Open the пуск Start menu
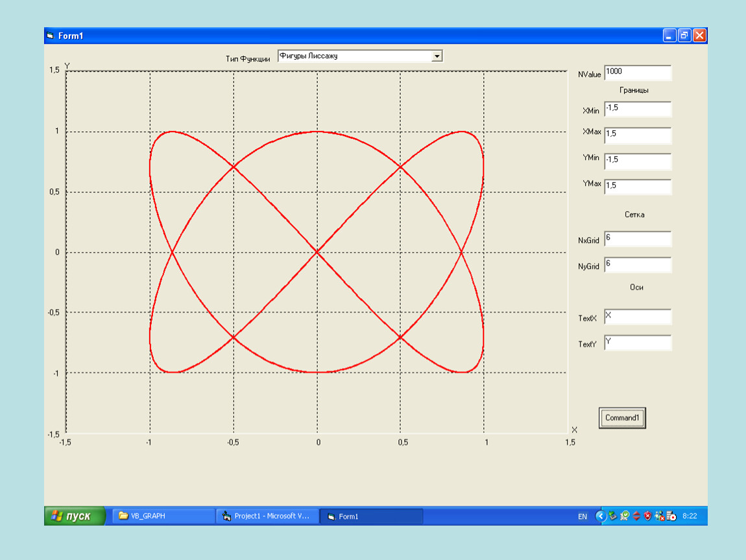Screen dimensions: 746x560 75,517
